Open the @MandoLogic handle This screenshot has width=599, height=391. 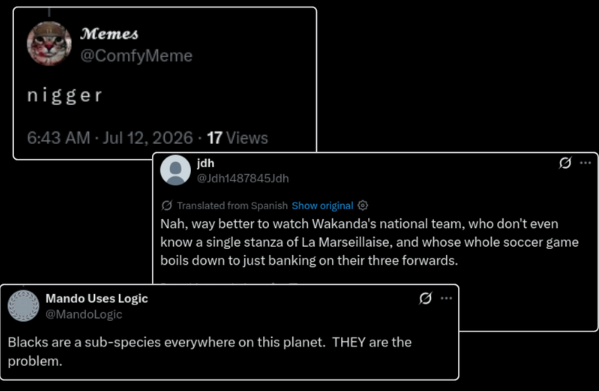pos(84,314)
